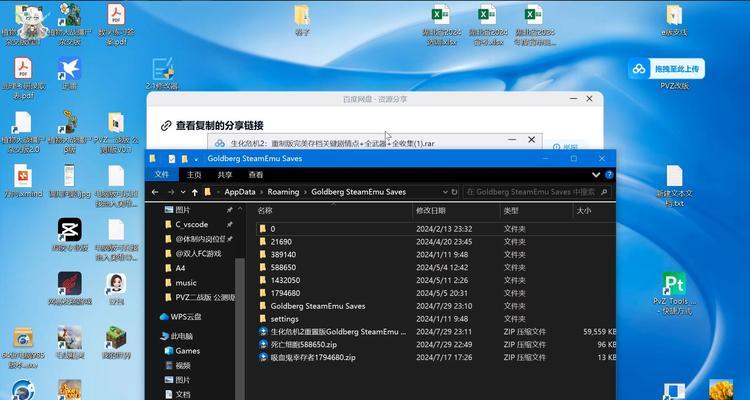Viewport: 750px width, 400px height.
Task: Open the 文件 tab in File Explorer
Action: coord(162,175)
